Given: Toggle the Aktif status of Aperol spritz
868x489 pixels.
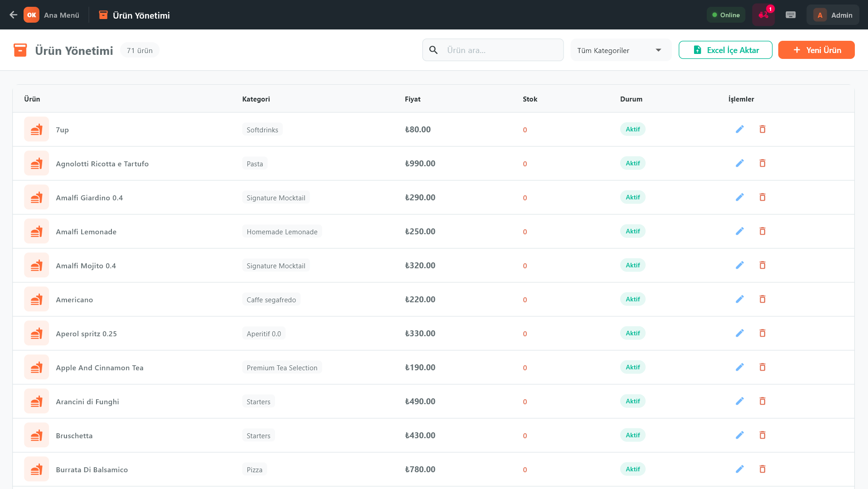Looking at the screenshot, I should coord(632,334).
